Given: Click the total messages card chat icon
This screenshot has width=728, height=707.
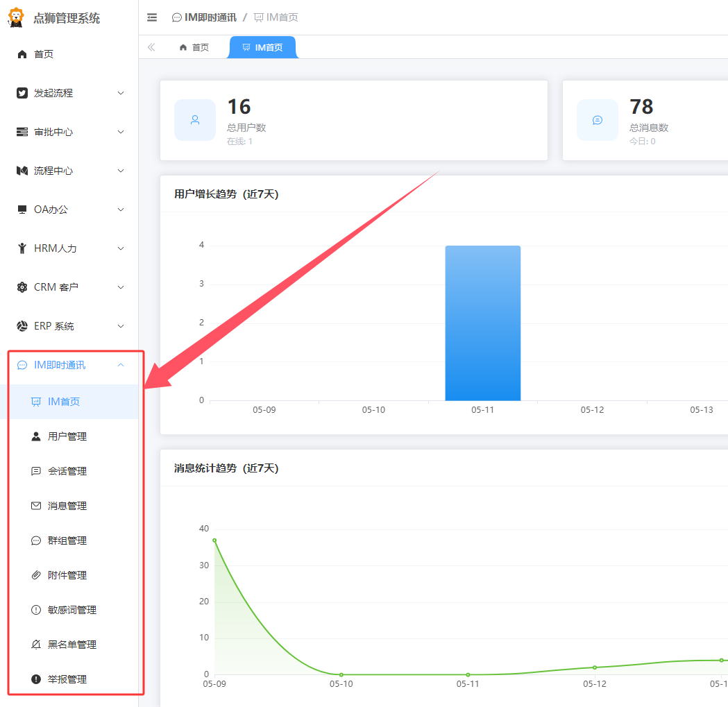Looking at the screenshot, I should point(598,120).
